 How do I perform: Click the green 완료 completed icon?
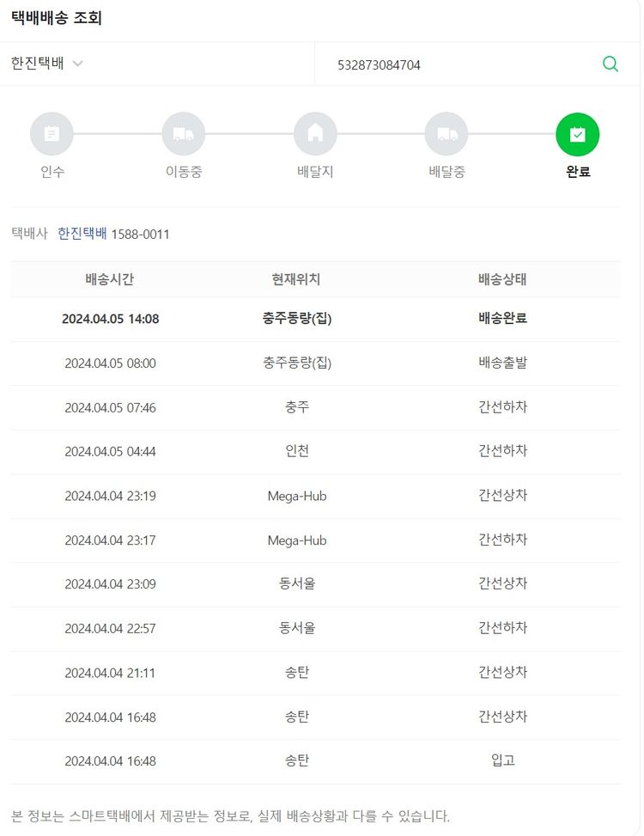pos(578,134)
